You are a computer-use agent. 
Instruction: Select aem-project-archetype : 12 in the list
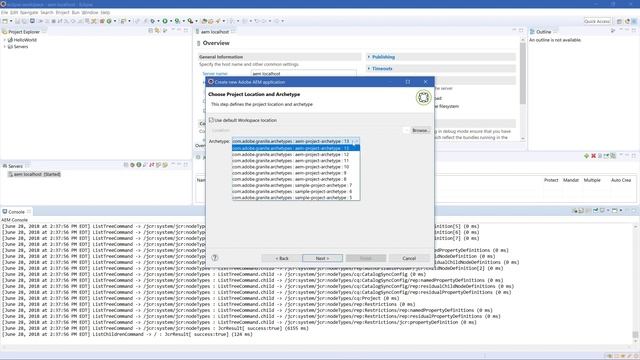coord(296,154)
